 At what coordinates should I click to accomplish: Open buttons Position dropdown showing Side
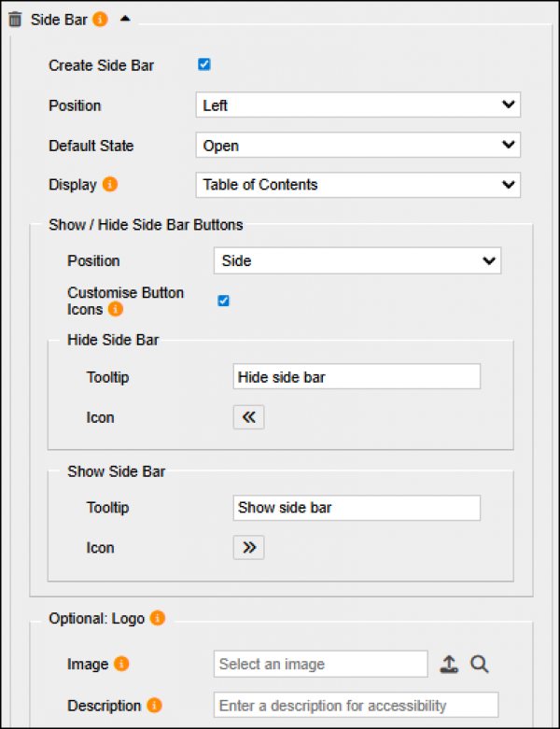click(357, 261)
